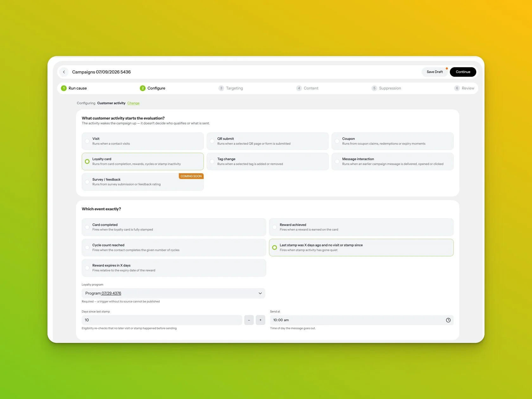Select the Tag change activity option
532x399 pixels.
pos(268,161)
